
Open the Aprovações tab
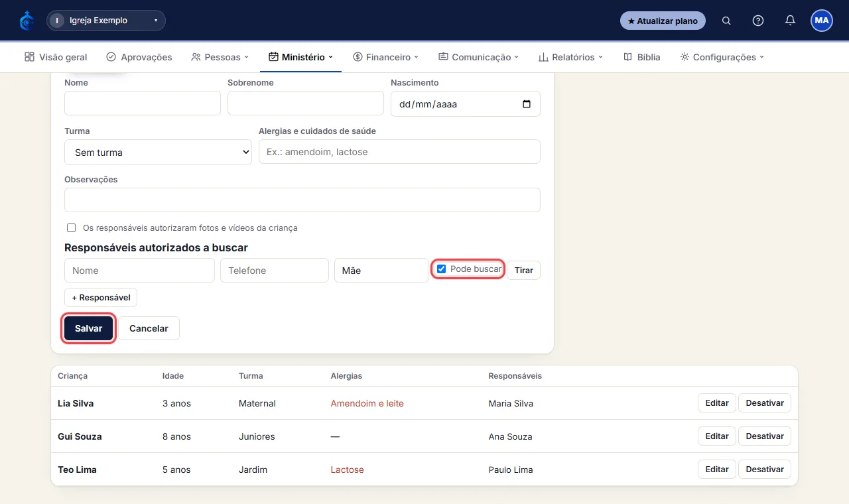pos(139,57)
